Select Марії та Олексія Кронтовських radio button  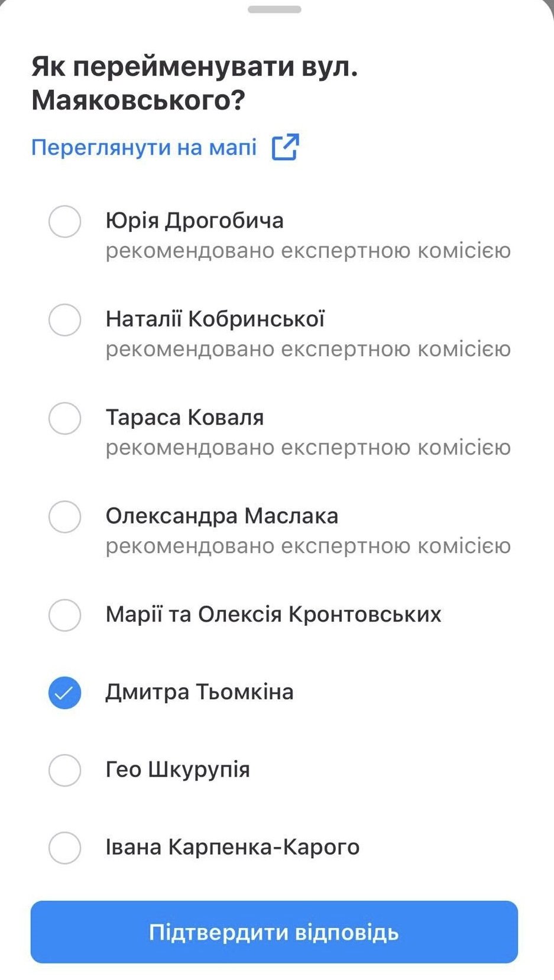(x=64, y=614)
